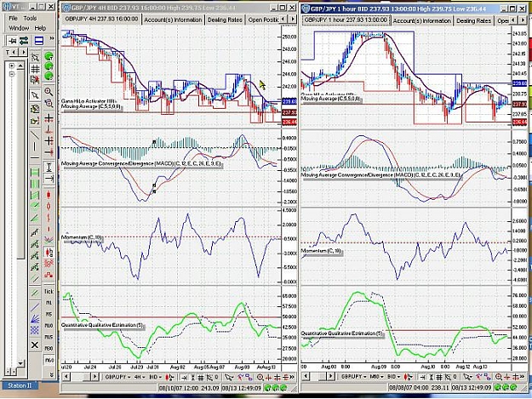Select the arrow pointer tool
The image size is (532, 399).
pos(35,95)
